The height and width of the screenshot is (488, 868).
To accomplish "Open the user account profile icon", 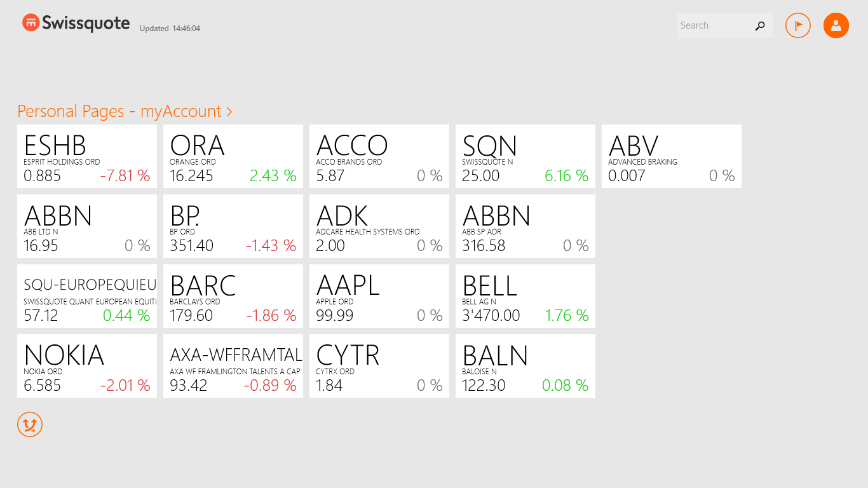I will tap(836, 25).
